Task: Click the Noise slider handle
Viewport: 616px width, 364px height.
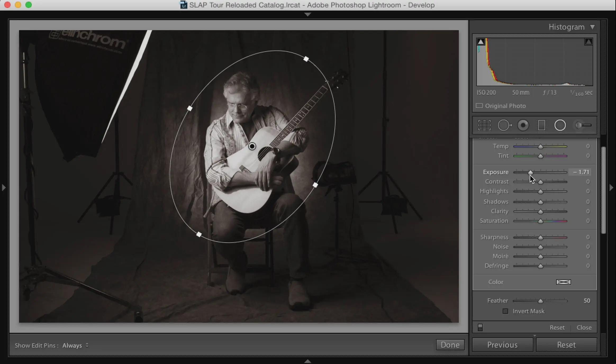Action: 541,247
